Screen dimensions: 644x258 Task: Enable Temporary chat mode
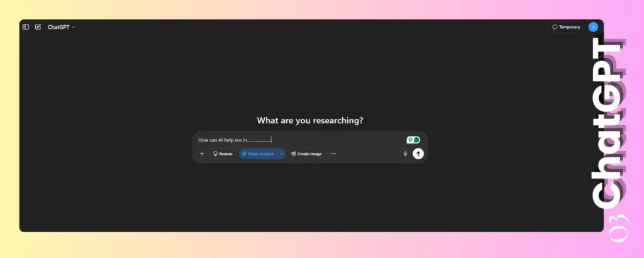(x=566, y=27)
